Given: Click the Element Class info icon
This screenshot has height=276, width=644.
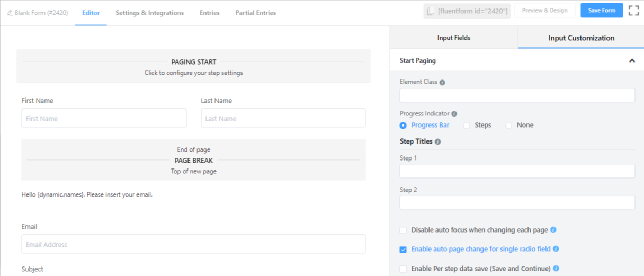Looking at the screenshot, I should pyautogui.click(x=442, y=83).
